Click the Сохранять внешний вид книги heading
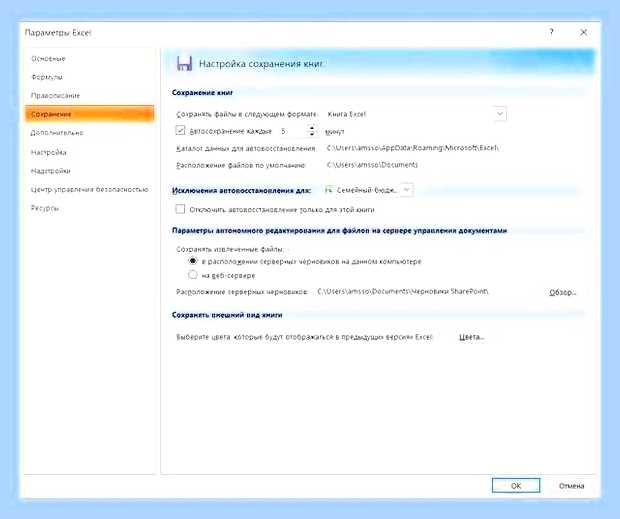The height and width of the screenshot is (519, 620). tap(227, 315)
